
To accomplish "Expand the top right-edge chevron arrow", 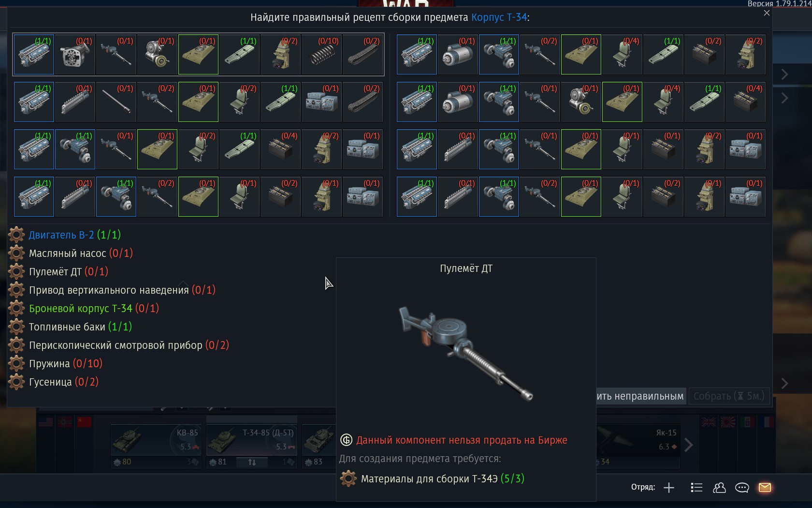I will [785, 75].
